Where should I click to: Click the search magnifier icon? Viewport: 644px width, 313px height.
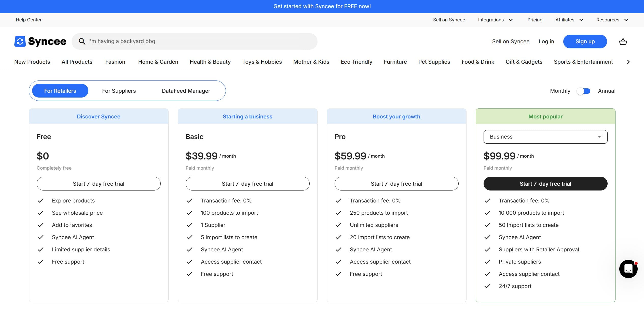[x=82, y=41]
